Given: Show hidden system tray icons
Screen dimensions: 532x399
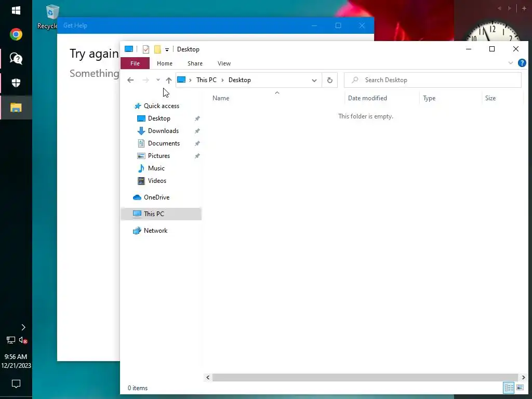Looking at the screenshot, I should (x=23, y=327).
